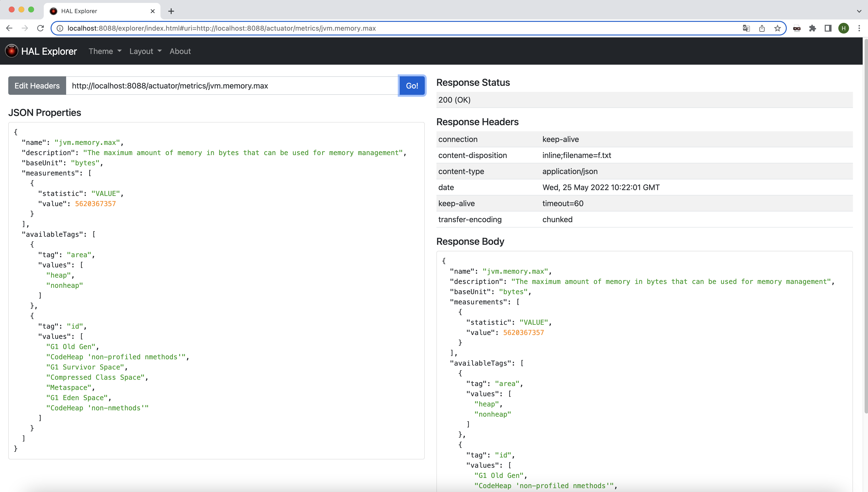The height and width of the screenshot is (492, 868).
Task: Open the Chrome three-dot menu
Action: [x=859, y=28]
